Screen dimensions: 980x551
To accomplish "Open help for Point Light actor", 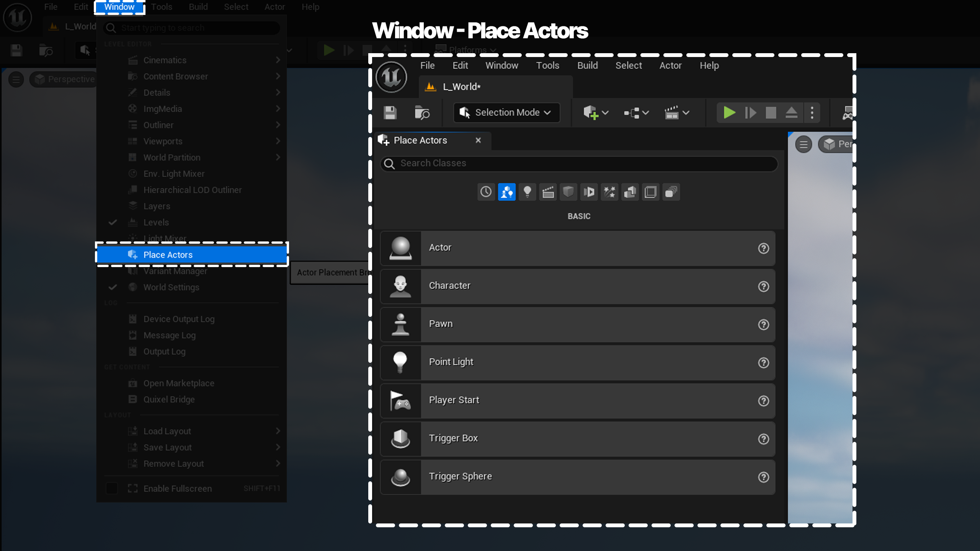I will point(763,362).
